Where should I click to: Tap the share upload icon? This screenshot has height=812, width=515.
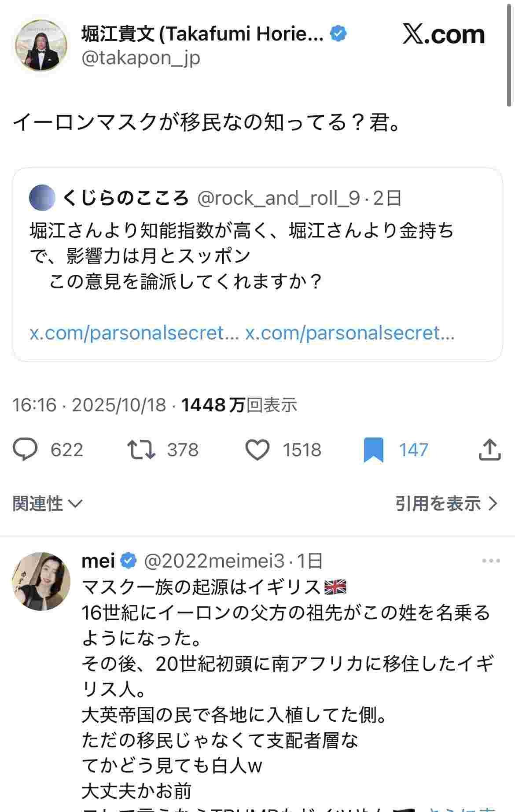[489, 450]
